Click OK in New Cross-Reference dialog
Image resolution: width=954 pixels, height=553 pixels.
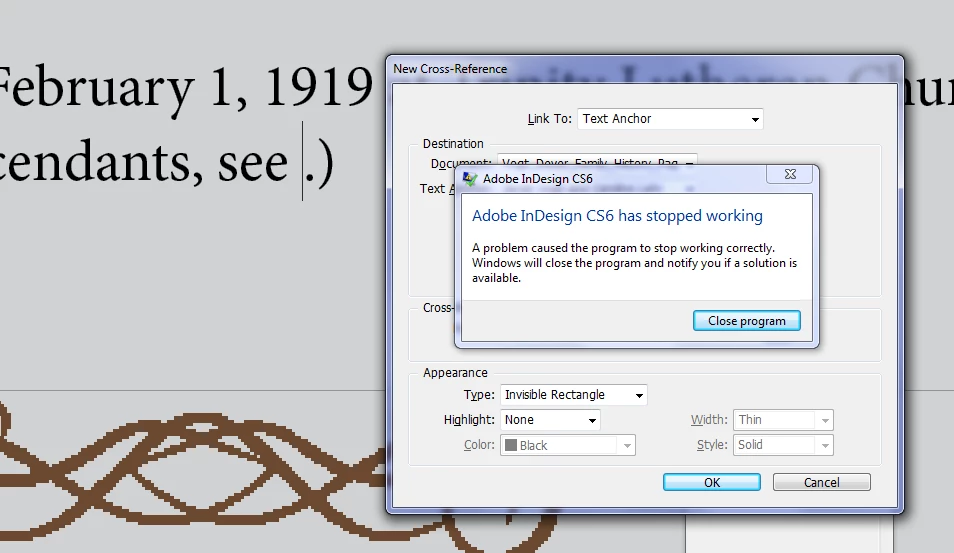coord(712,482)
